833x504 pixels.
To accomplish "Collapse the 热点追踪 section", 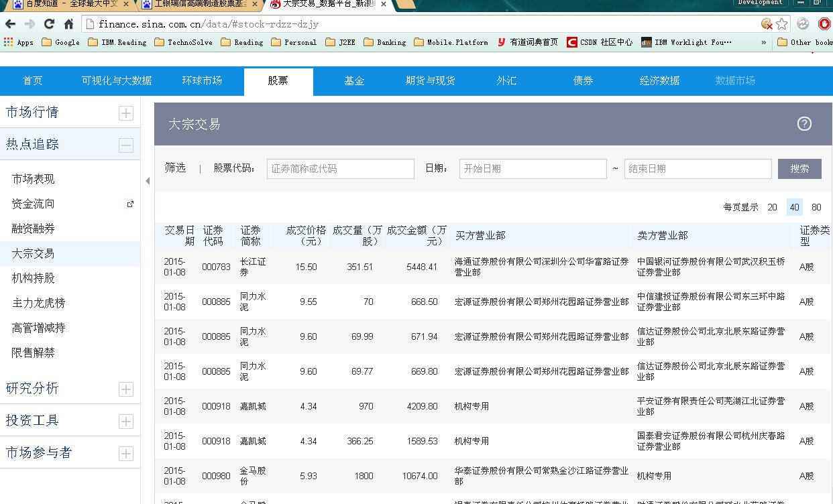I will click(x=125, y=144).
